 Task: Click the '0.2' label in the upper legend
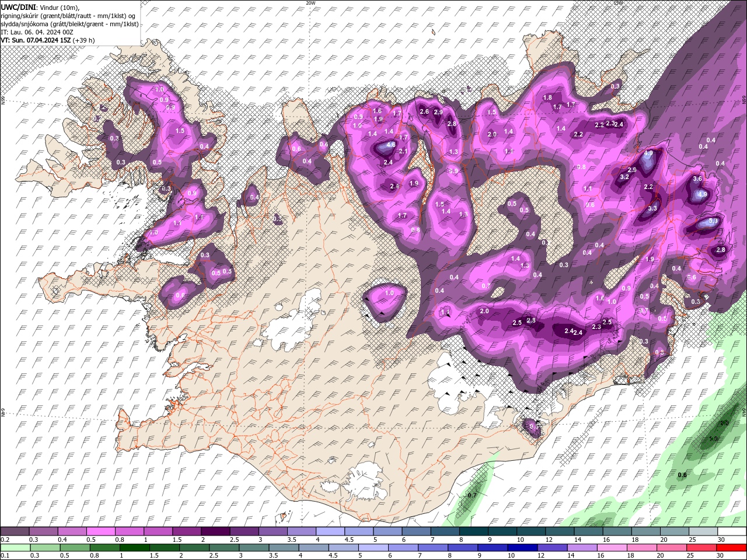pos(5,540)
